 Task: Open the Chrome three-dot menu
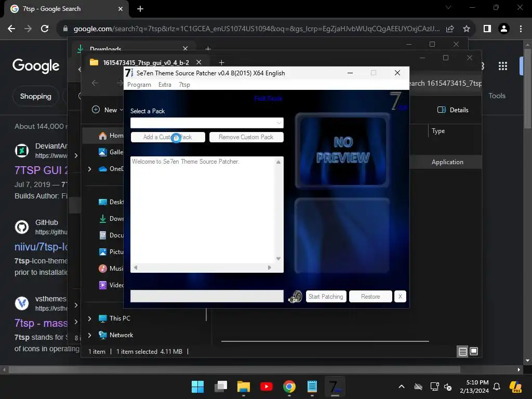click(x=521, y=29)
